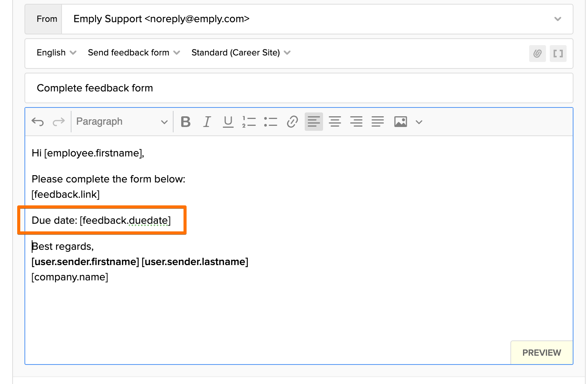The width and height of the screenshot is (588, 384).
Task: Toggle bold formatting
Action: pyautogui.click(x=185, y=122)
